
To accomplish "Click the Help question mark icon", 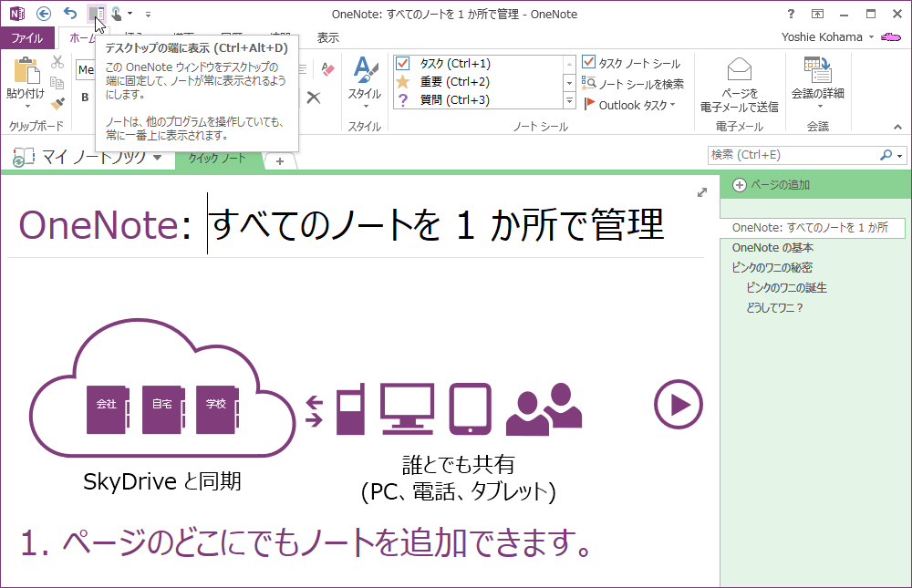I will pyautogui.click(x=791, y=14).
